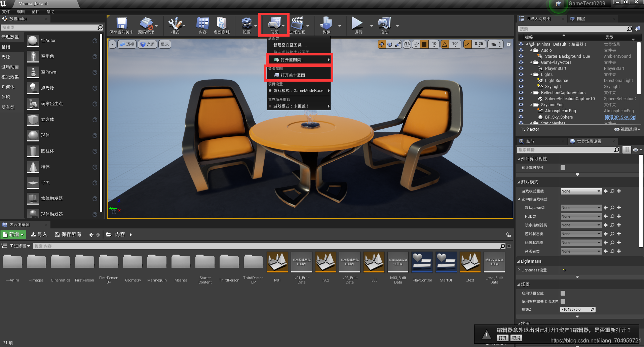Enable the 预计算可视性 checkbox
The height and width of the screenshot is (347, 644).
[563, 167]
